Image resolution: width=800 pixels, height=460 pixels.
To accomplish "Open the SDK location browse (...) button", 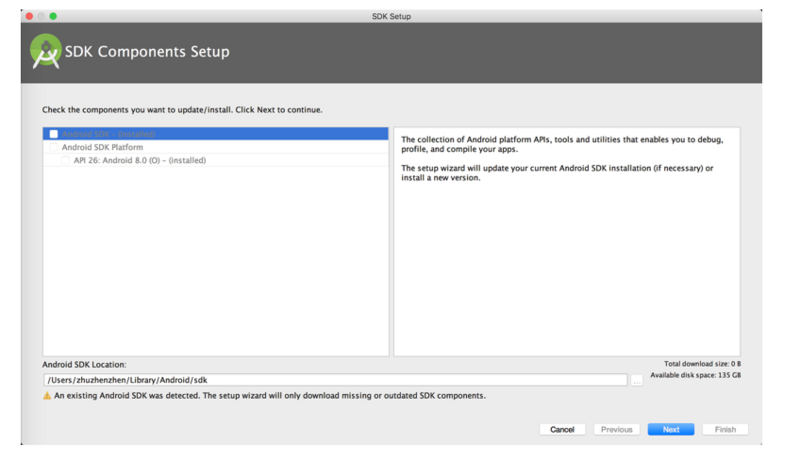I will [636, 380].
